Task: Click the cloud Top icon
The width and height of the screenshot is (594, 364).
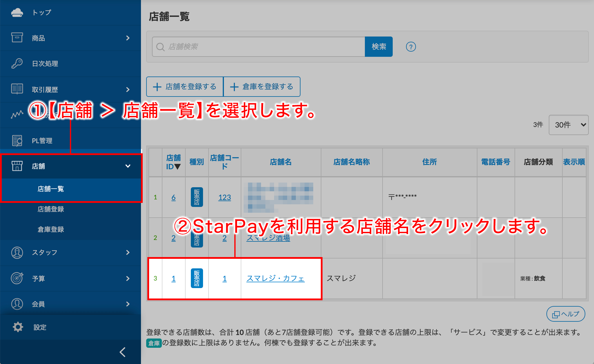Action: 17,12
